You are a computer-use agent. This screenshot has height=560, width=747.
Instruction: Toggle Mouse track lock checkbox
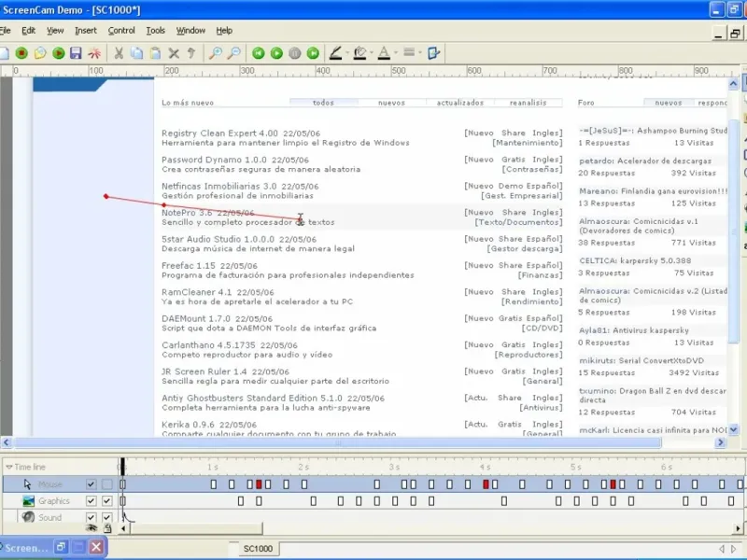tap(107, 484)
